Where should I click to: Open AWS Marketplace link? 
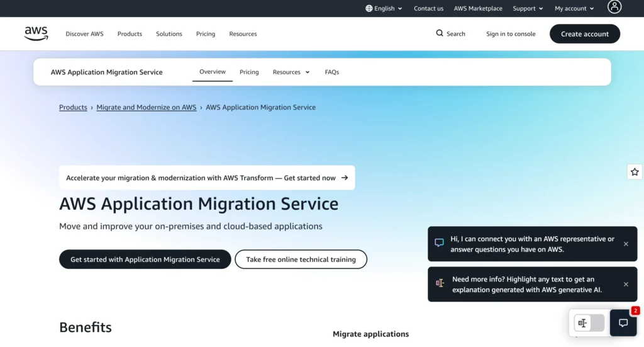coord(478,8)
